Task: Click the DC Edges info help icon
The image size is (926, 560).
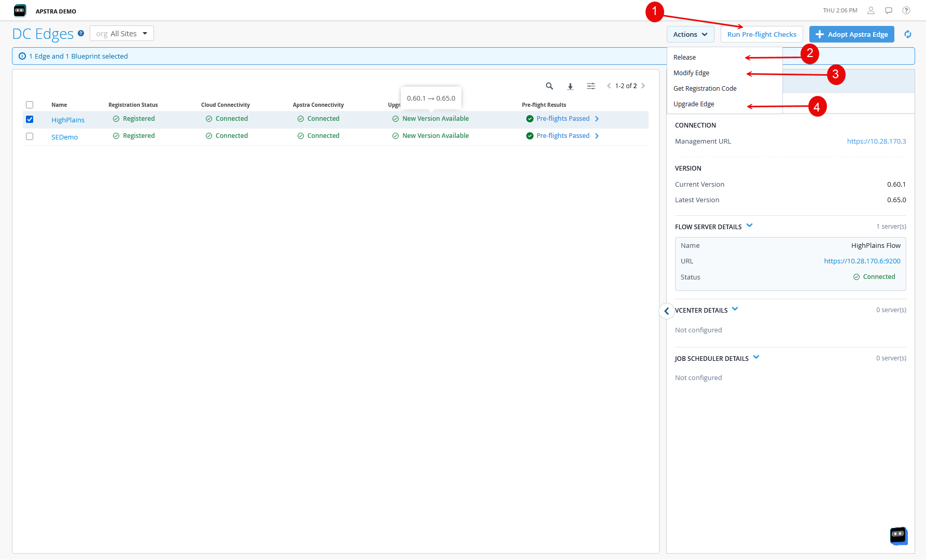Action: coord(81,33)
